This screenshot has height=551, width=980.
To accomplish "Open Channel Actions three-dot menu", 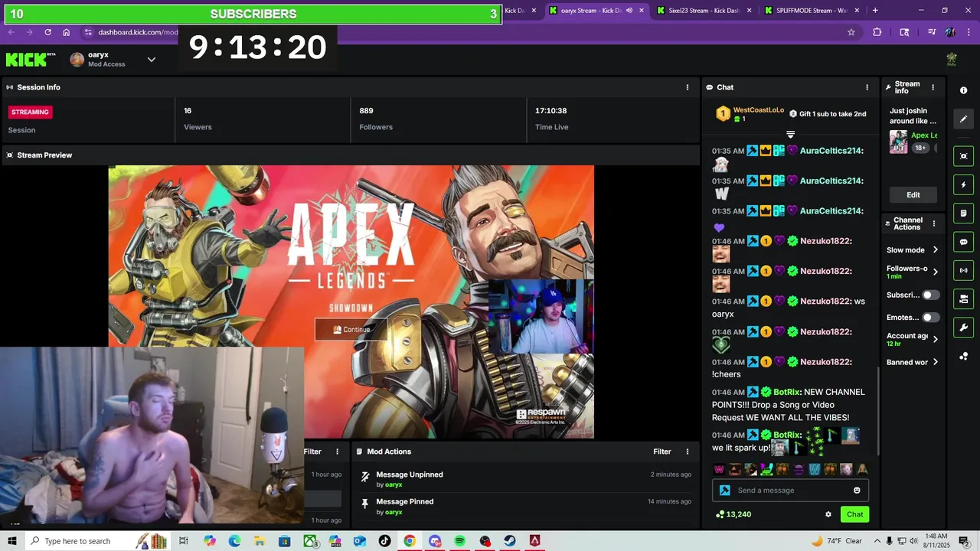I will (933, 223).
